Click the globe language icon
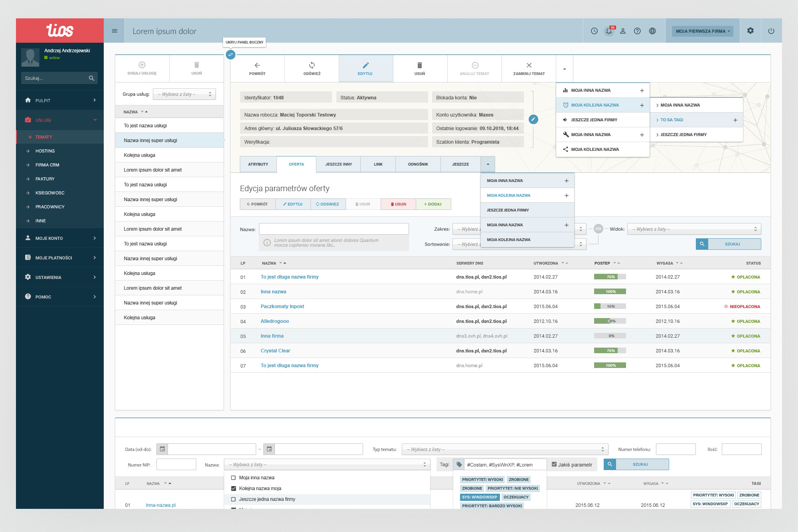This screenshot has width=798, height=532. pyautogui.click(x=652, y=31)
